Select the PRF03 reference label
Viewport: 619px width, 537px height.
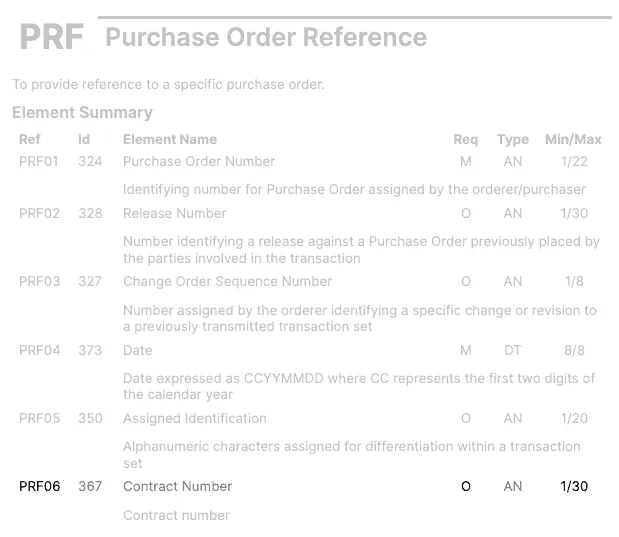tap(39, 282)
